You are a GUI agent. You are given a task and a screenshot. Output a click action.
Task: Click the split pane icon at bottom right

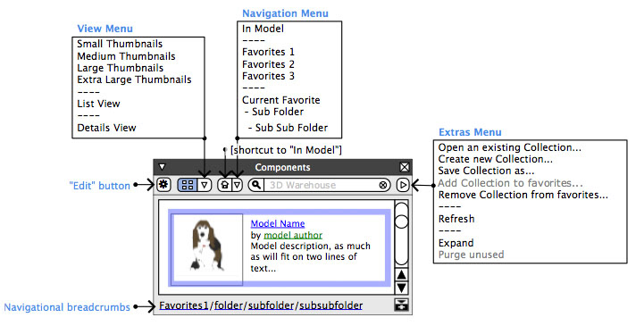pos(401,305)
